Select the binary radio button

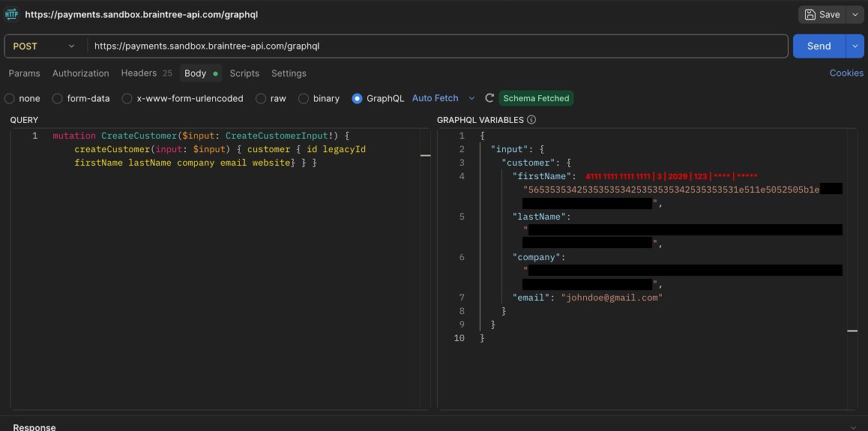pos(304,98)
